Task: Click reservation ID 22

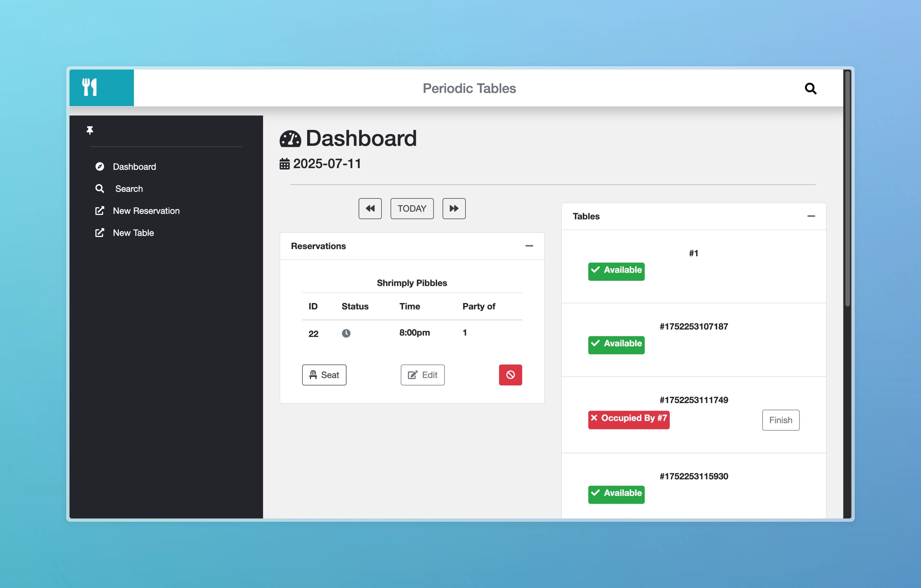Action: point(313,334)
